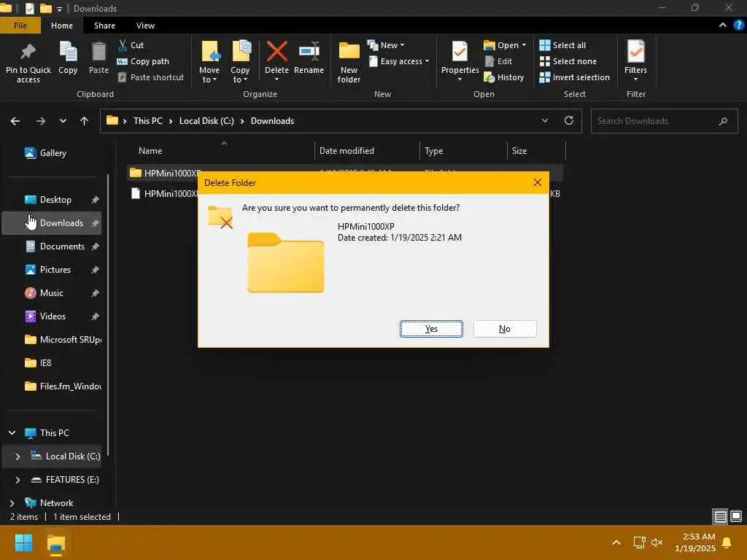Refresh the Downloads folder view

tap(569, 120)
